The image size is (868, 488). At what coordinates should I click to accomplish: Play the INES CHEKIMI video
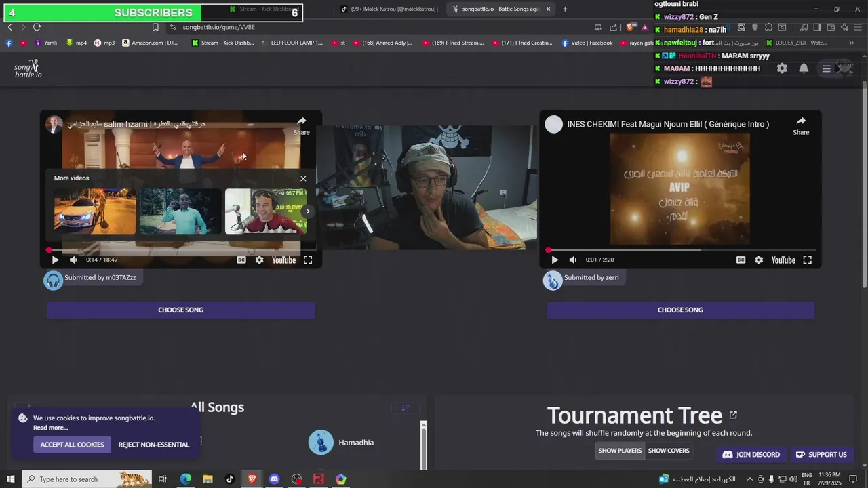click(555, 260)
